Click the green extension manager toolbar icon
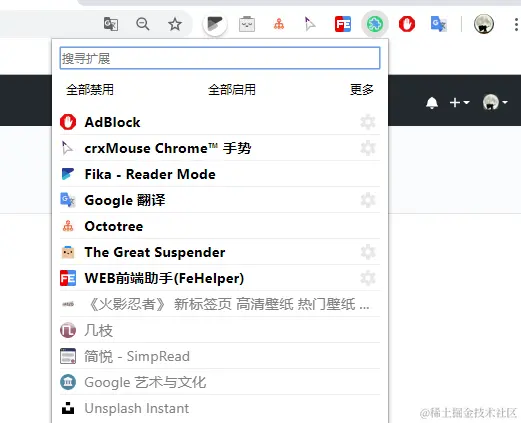Screen dimensions: 521x423 point(375,24)
